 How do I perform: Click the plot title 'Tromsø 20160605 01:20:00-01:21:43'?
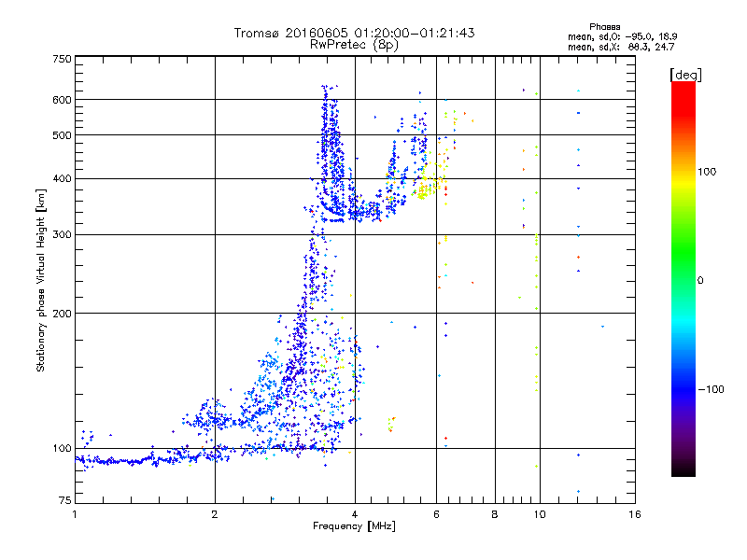pyautogui.click(x=354, y=33)
